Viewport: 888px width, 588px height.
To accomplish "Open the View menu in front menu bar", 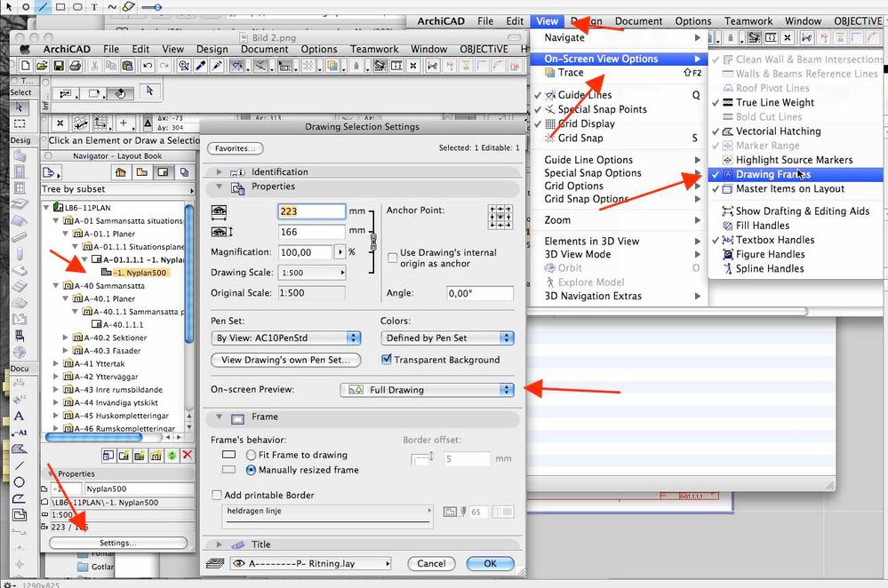I will pyautogui.click(x=547, y=21).
